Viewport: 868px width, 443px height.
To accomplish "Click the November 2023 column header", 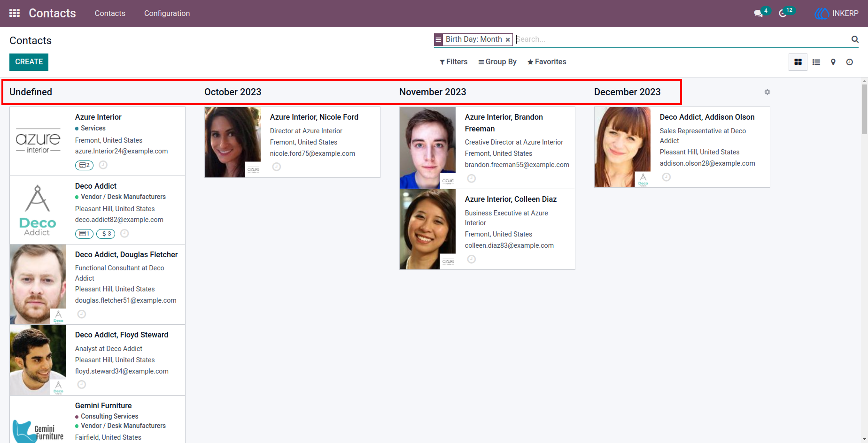I will tap(433, 92).
